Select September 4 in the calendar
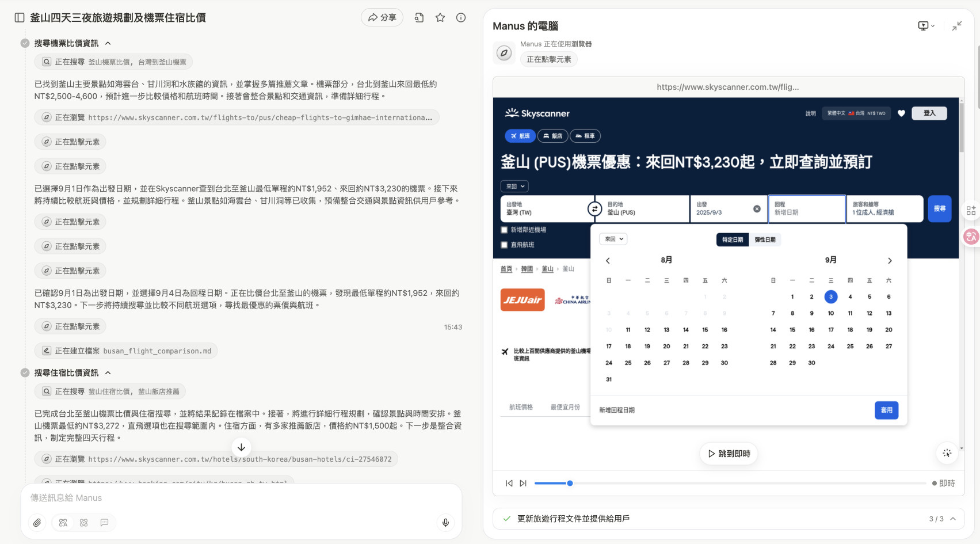980x544 pixels. 850,297
